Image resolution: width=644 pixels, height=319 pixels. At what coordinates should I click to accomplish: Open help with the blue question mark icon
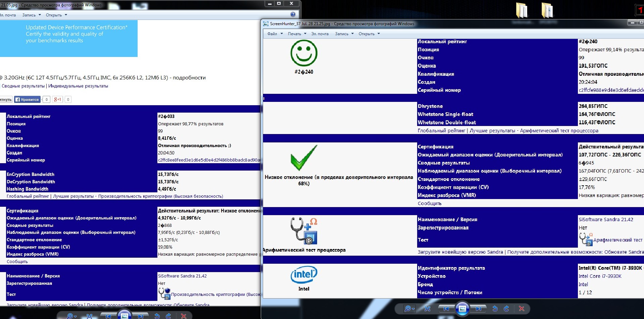click(x=293, y=14)
